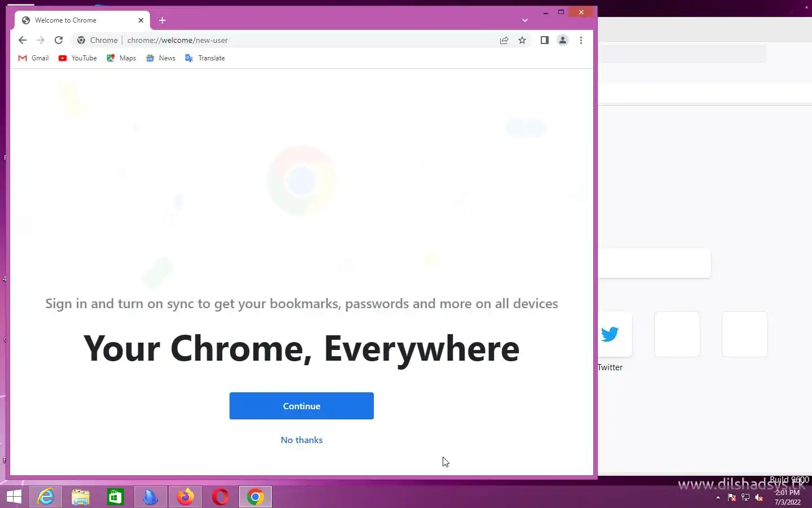Click the Continue button
The width and height of the screenshot is (812, 508).
(x=302, y=406)
